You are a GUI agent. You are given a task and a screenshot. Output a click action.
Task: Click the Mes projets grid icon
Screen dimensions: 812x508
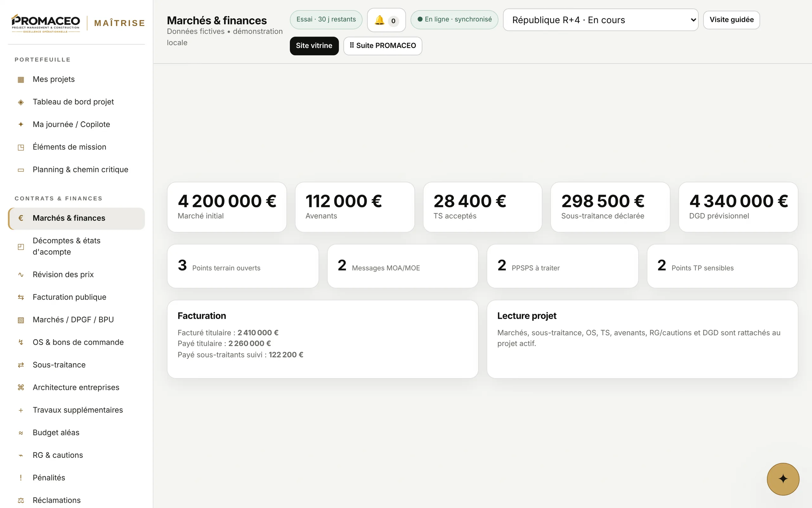[x=21, y=80]
